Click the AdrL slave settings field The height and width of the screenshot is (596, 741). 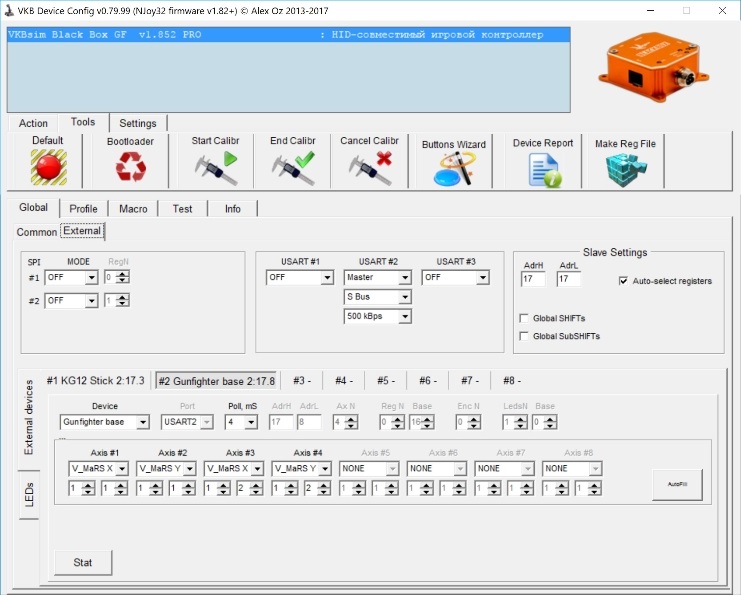tap(569, 279)
